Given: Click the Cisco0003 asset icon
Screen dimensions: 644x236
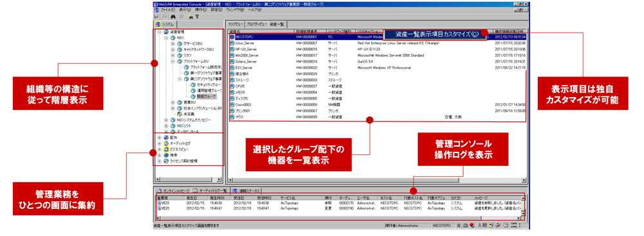Looking at the screenshot, I should (232, 105).
